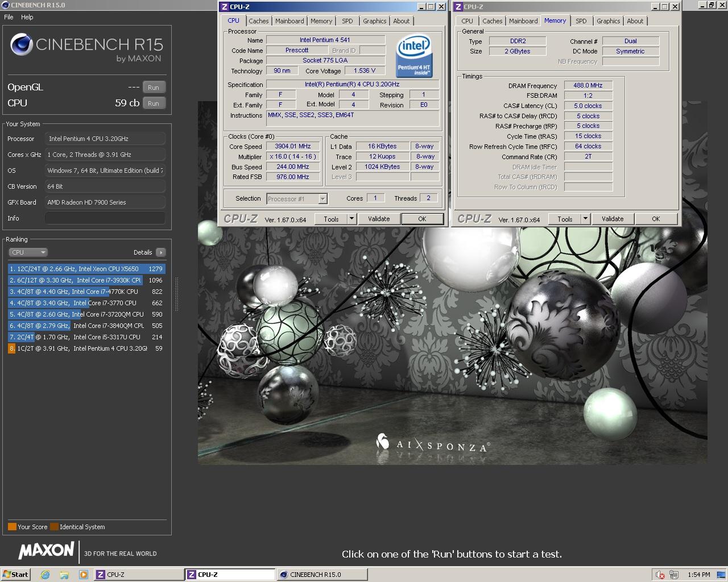Click the Processor field Intel Pentium 4 CPU 3.20GHz
Viewport: 728px width, 582px height.
pyautogui.click(x=105, y=139)
